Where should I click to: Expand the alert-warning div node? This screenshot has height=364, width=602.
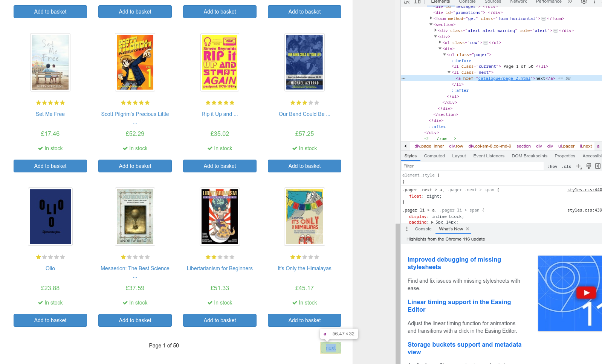coord(436,30)
